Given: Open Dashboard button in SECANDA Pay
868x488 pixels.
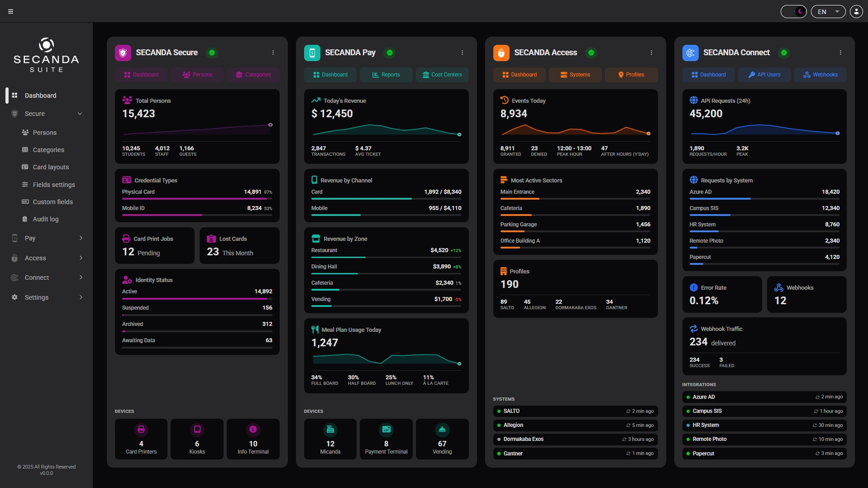Looking at the screenshot, I should pyautogui.click(x=330, y=75).
